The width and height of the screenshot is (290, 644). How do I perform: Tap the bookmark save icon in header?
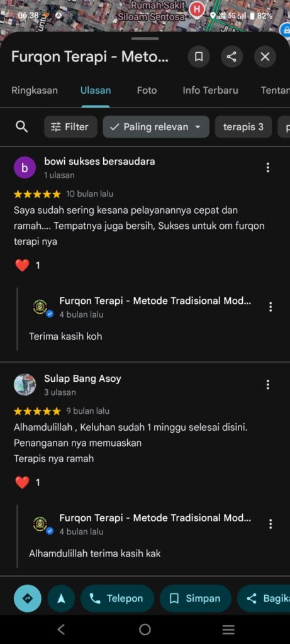coord(199,57)
